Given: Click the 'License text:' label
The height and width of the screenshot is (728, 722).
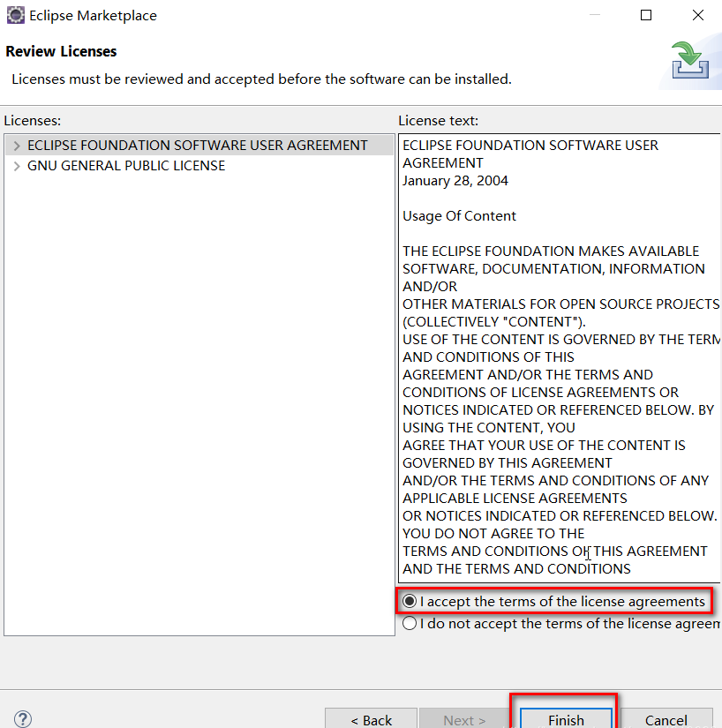Looking at the screenshot, I should coord(439,121).
